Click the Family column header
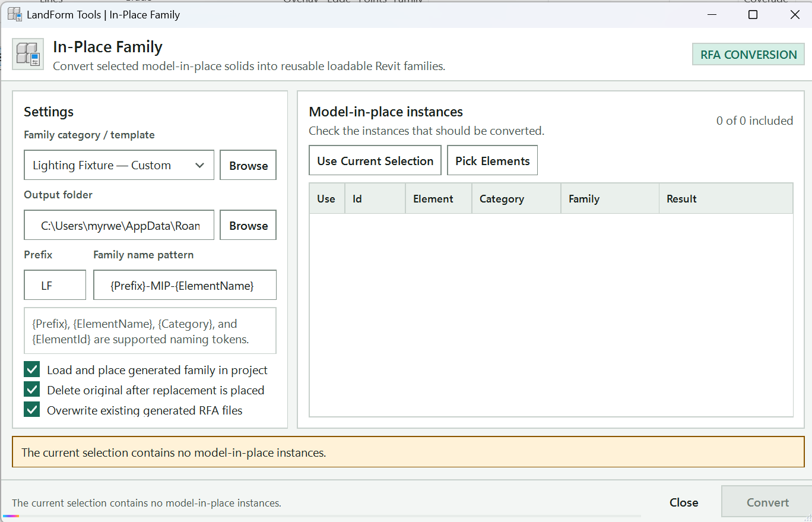Screen dimensions: 812x522 [610, 199]
